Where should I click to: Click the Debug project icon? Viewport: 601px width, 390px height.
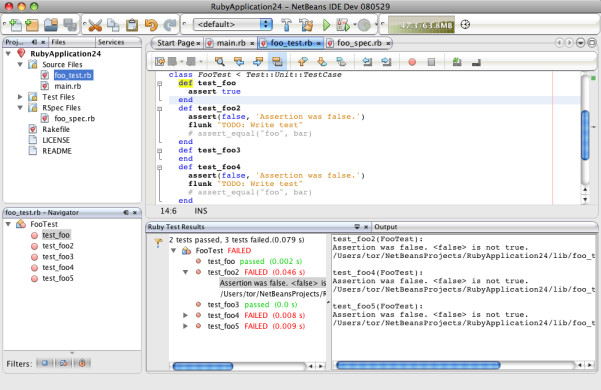coord(343,25)
